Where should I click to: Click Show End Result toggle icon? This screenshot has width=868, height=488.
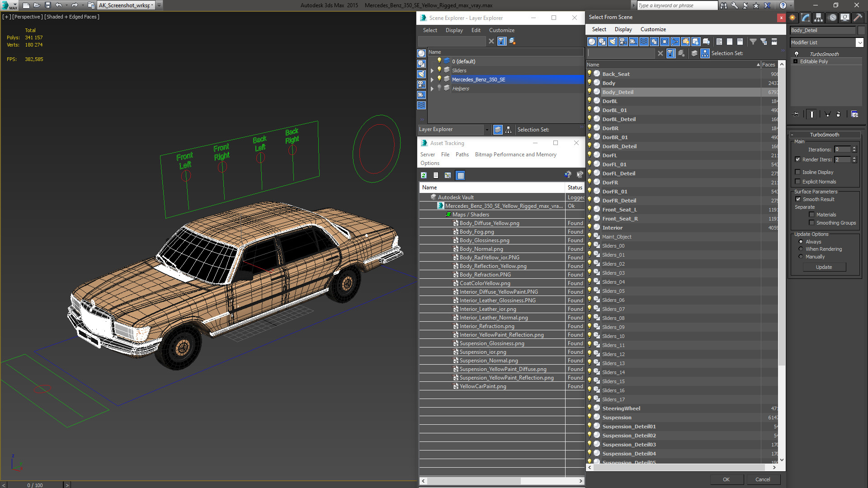tap(812, 114)
